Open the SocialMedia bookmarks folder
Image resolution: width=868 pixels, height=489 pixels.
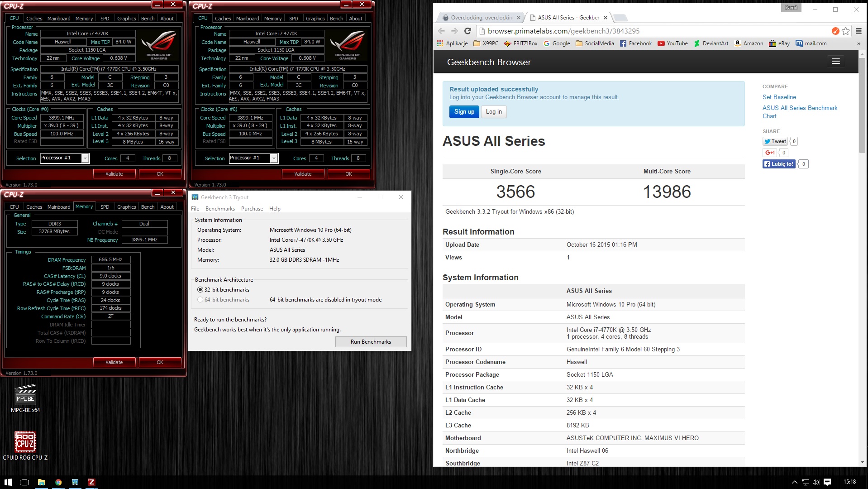595,43
